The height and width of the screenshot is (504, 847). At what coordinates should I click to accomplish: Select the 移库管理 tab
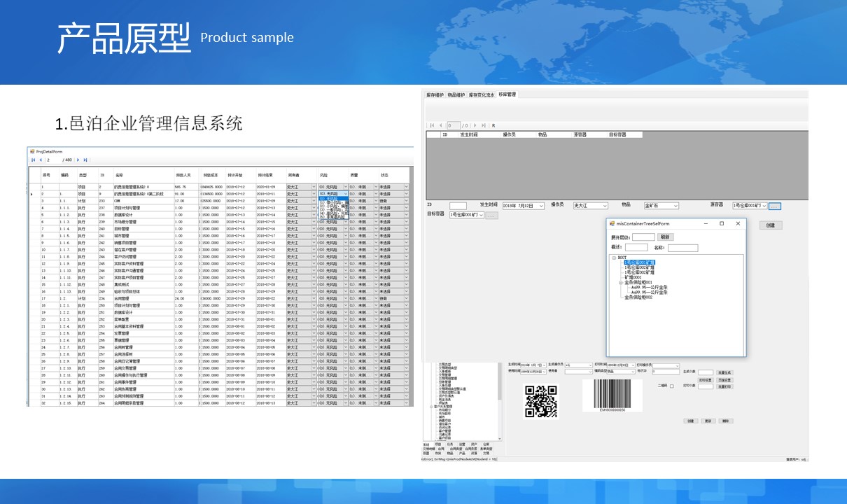507,94
